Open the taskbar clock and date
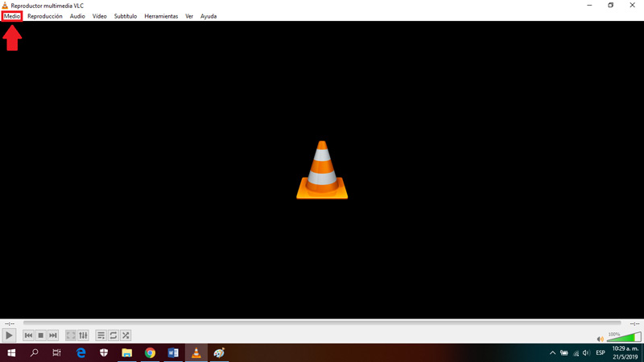Screen dimensions: 644x362 (625, 353)
